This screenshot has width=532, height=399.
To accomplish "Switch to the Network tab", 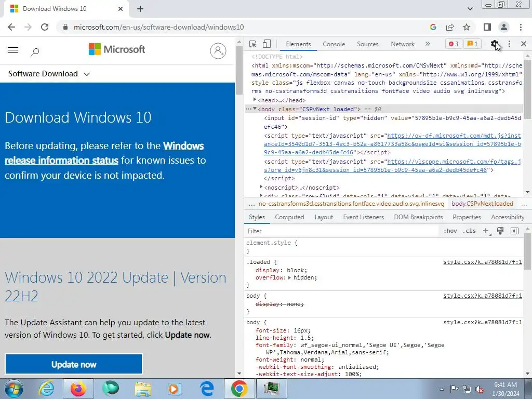I will [x=403, y=44].
